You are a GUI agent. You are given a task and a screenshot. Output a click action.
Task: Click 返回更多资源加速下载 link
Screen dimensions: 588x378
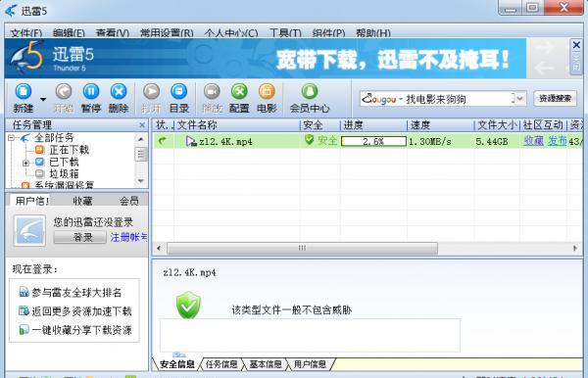[81, 311]
